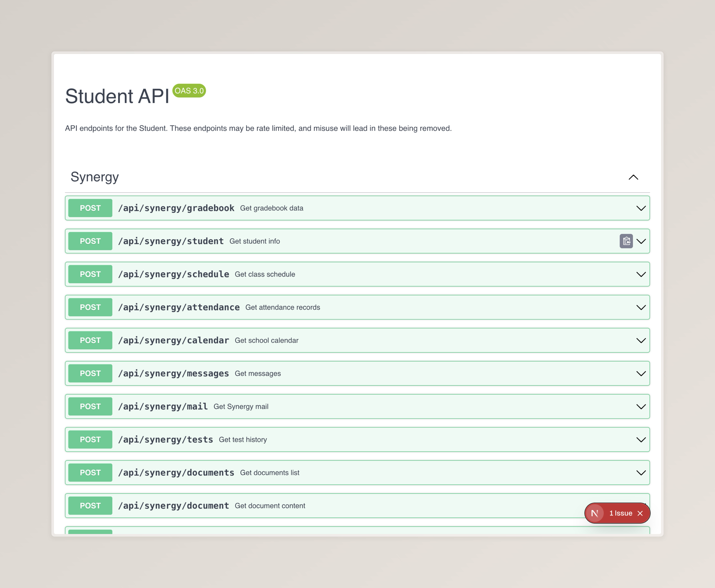Collapse the Synergy section
Screen dimensions: 715x588
[633, 177]
